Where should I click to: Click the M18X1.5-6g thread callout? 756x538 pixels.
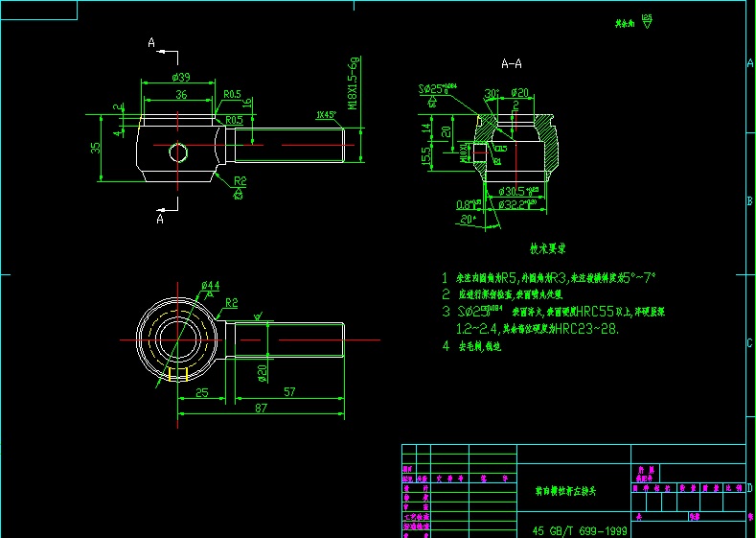click(354, 83)
